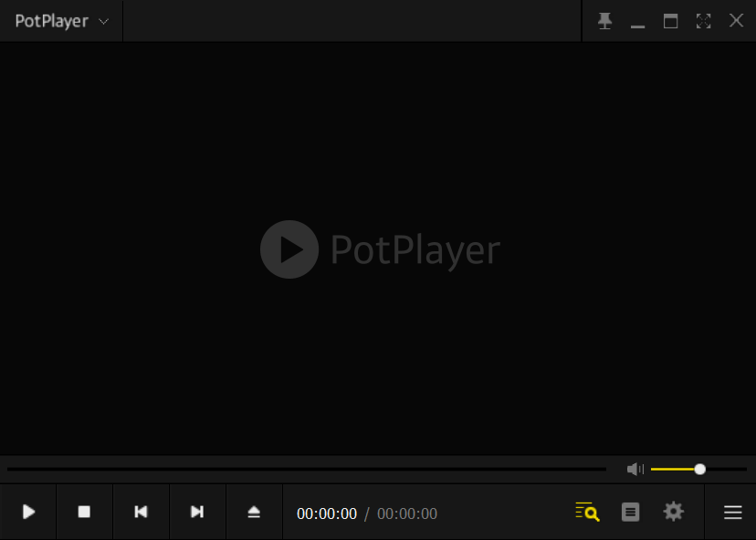
Task: Click the chevron beside PotPlayer title
Action: [x=104, y=22]
